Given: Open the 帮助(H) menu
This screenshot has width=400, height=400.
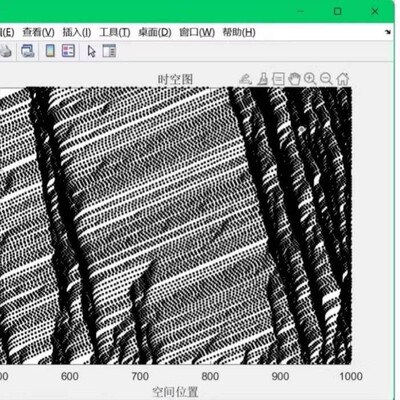Looking at the screenshot, I should tap(239, 32).
